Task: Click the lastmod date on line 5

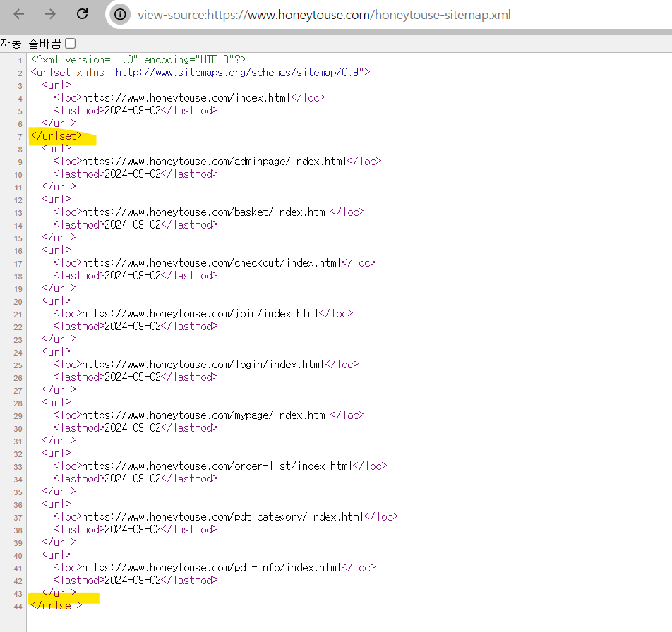Action: (x=133, y=111)
